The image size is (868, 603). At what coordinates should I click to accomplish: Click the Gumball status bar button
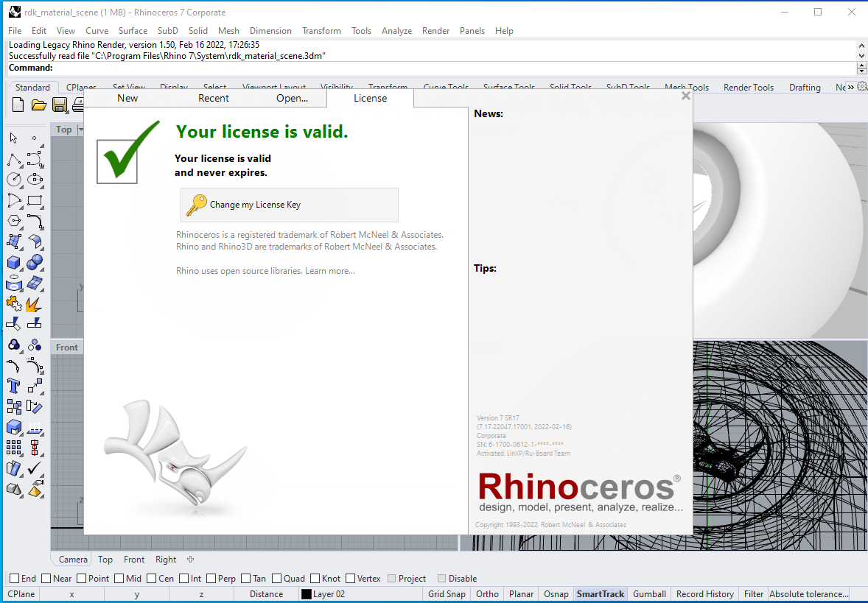[x=649, y=594]
